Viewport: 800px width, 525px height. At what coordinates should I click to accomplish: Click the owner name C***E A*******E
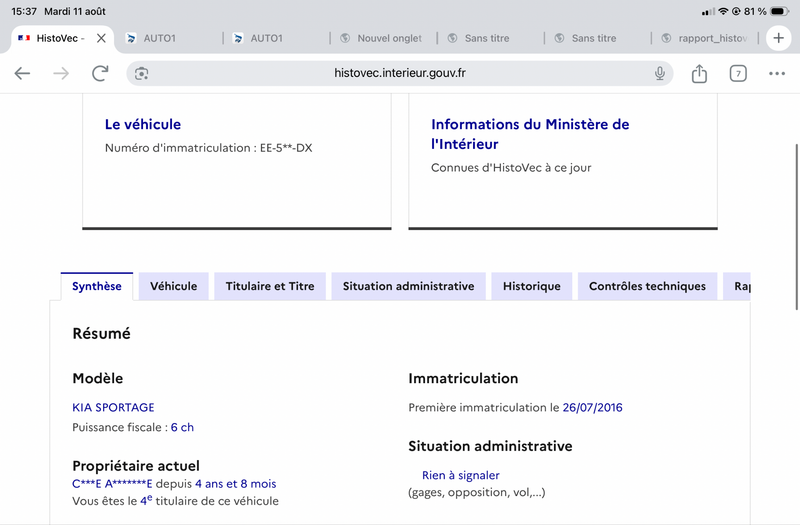pos(112,484)
